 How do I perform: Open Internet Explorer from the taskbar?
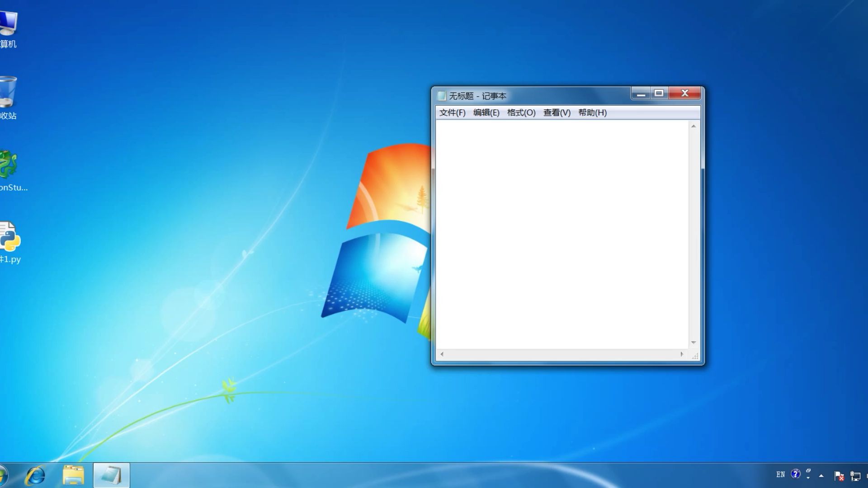tap(36, 475)
